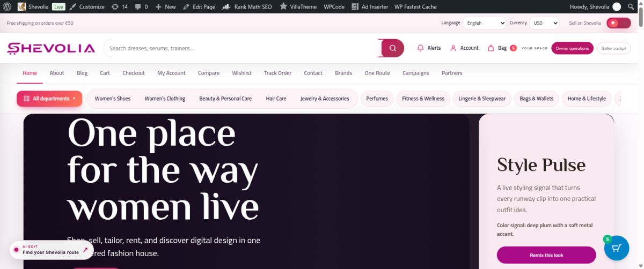Image resolution: width=644 pixels, height=269 pixels.
Task: Select the Lingerie & Sleepwear pill
Action: pos(482,99)
